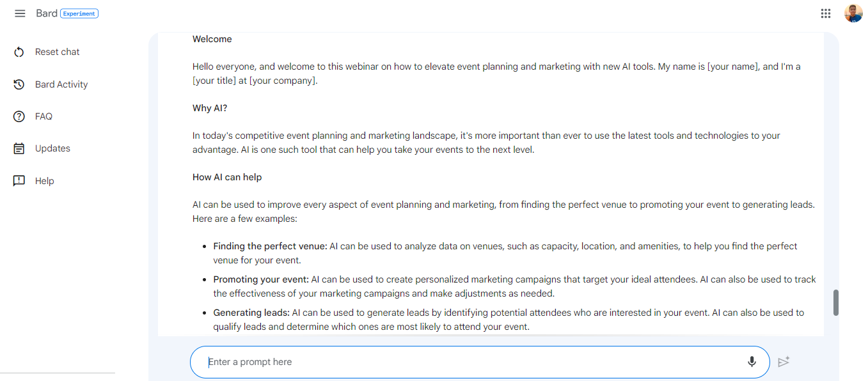Select Updates in the sidebar
Viewport: 868px width, 381px height.
[52, 148]
